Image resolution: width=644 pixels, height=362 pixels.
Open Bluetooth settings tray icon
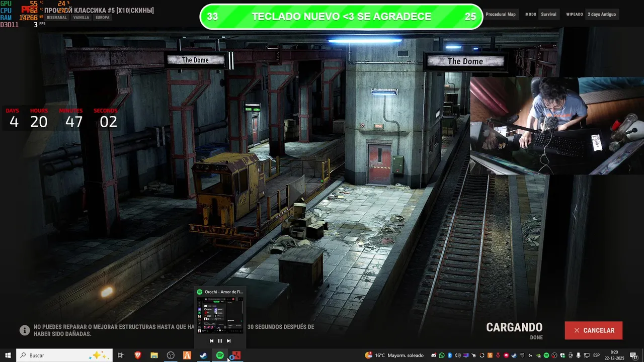[450, 355]
